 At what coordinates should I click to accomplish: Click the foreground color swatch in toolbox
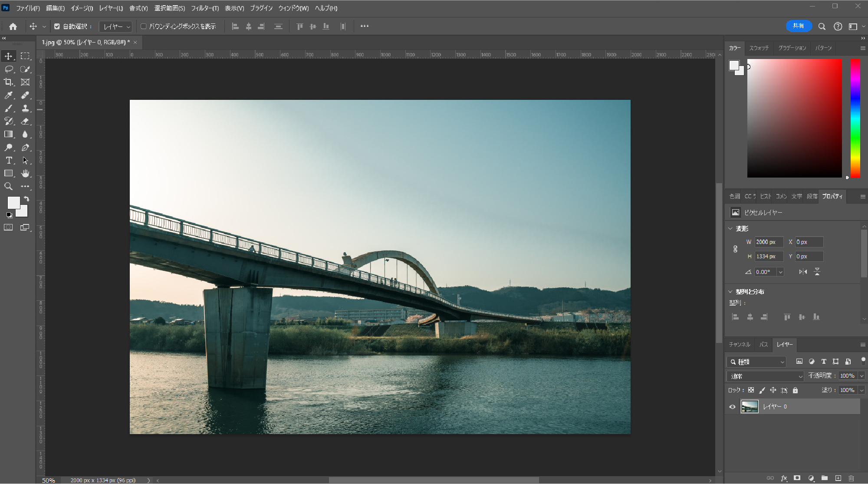(x=13, y=202)
